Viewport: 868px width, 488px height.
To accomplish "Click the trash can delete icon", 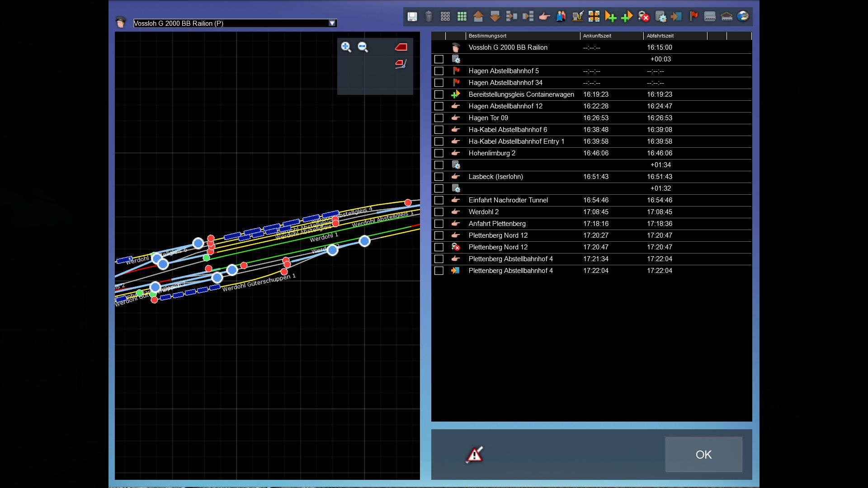I will (x=429, y=17).
